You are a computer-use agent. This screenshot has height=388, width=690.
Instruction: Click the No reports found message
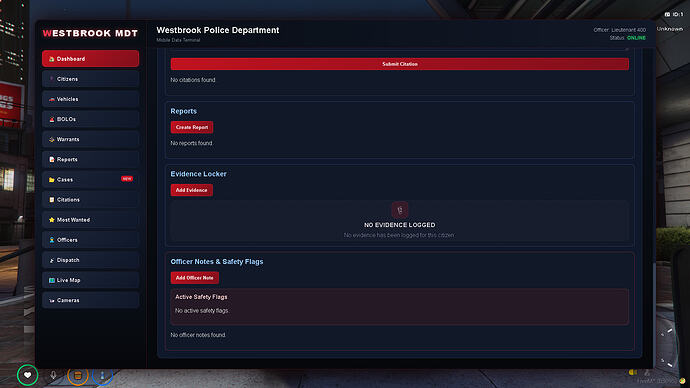[191, 143]
